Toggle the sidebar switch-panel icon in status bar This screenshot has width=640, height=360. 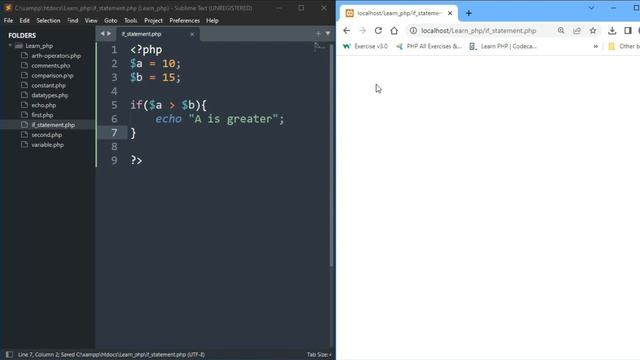point(9,354)
